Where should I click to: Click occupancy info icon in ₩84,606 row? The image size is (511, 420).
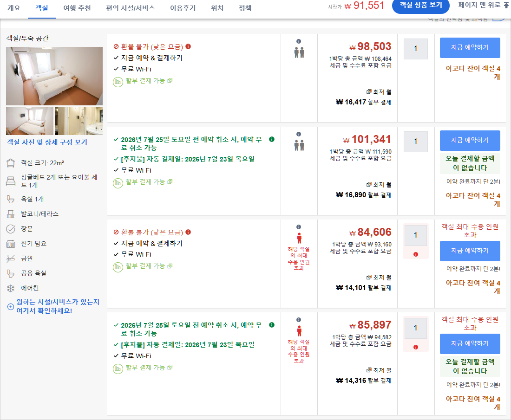coord(299,227)
